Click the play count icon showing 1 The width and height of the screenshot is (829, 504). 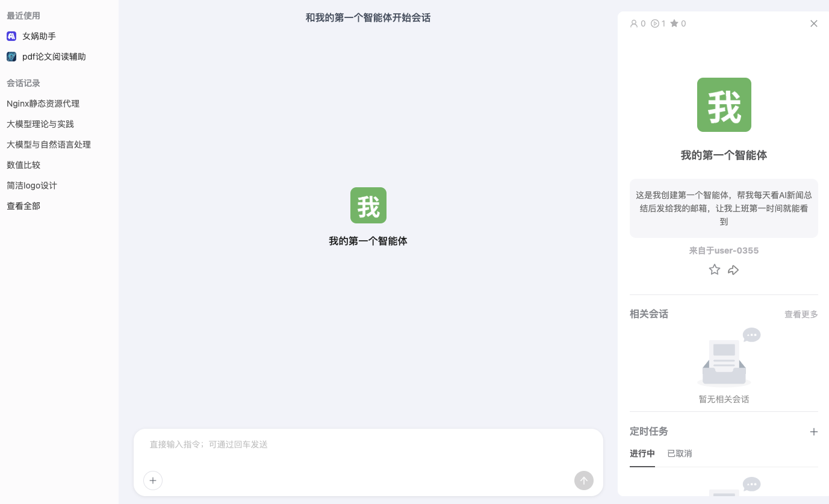[656, 23]
